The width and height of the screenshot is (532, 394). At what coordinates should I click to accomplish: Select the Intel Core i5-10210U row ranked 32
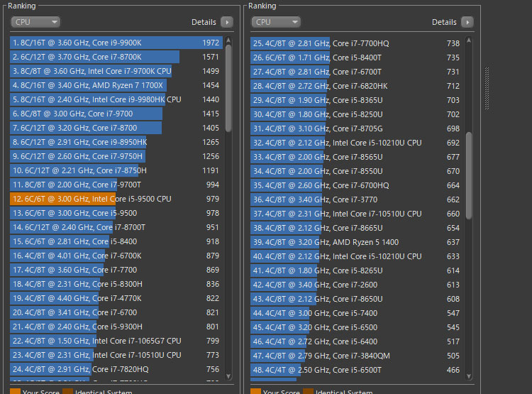pyautogui.click(x=357, y=143)
